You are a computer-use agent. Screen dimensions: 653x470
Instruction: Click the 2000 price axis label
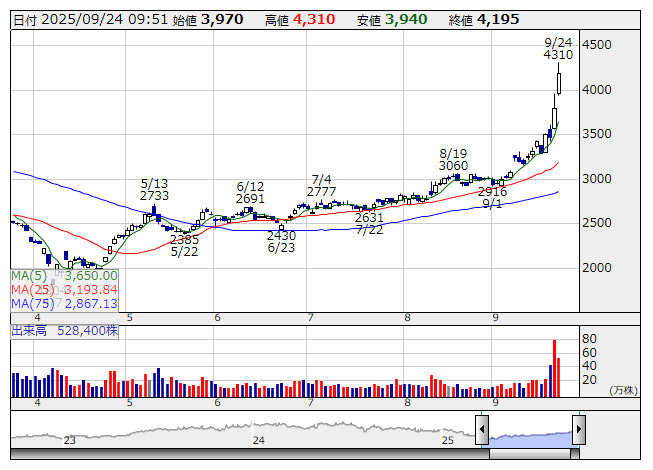597,268
